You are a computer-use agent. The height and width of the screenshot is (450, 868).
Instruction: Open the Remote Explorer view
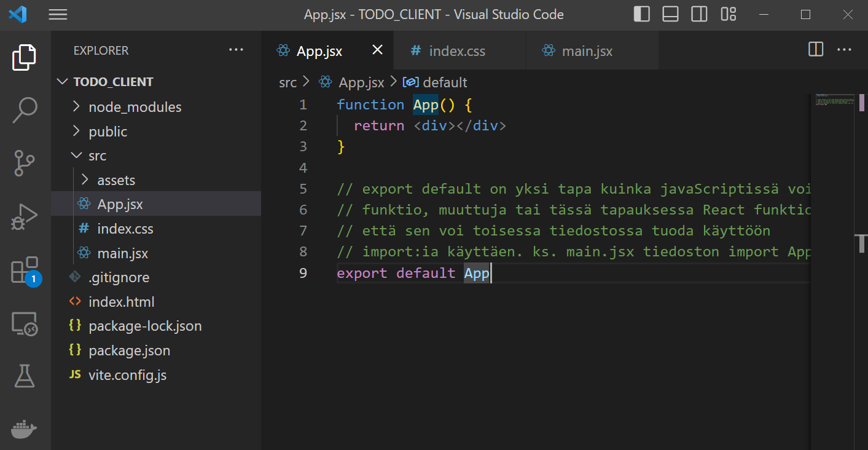tap(25, 324)
